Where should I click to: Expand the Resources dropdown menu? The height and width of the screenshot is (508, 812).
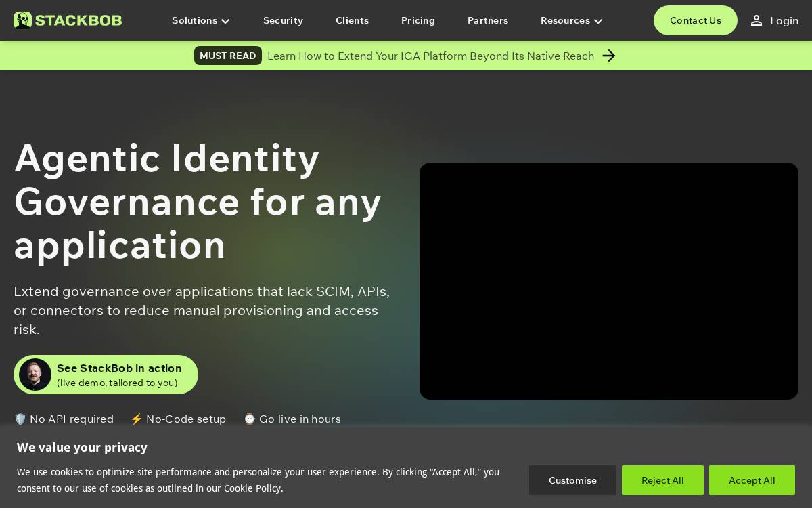pos(571,20)
